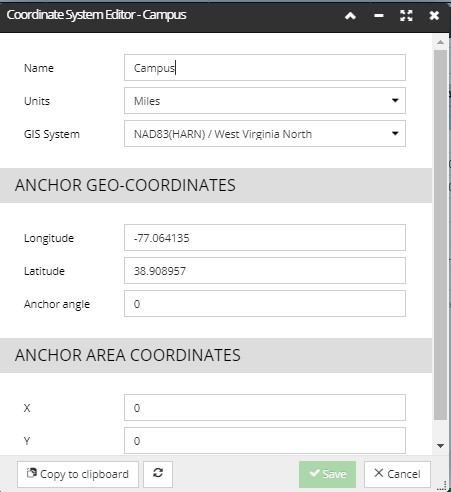Click the Copy to clipboard button
Screen dimensions: 451x492
[x=78, y=474]
